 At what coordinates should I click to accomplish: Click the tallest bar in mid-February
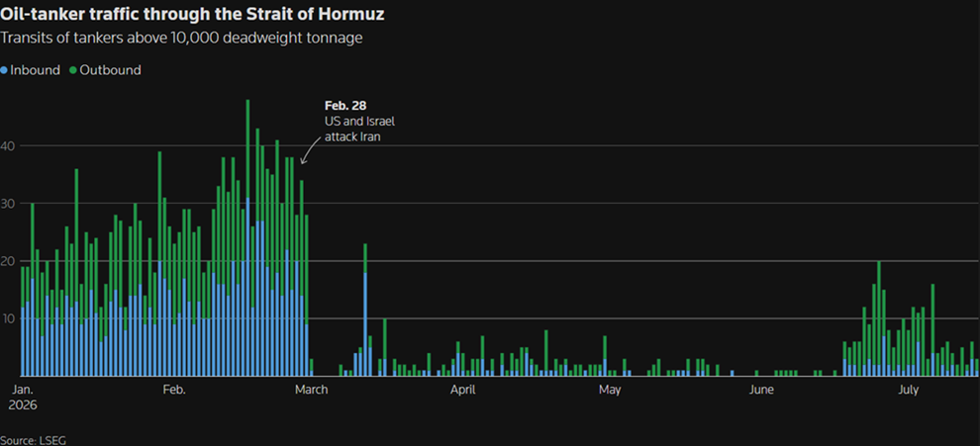(x=248, y=237)
